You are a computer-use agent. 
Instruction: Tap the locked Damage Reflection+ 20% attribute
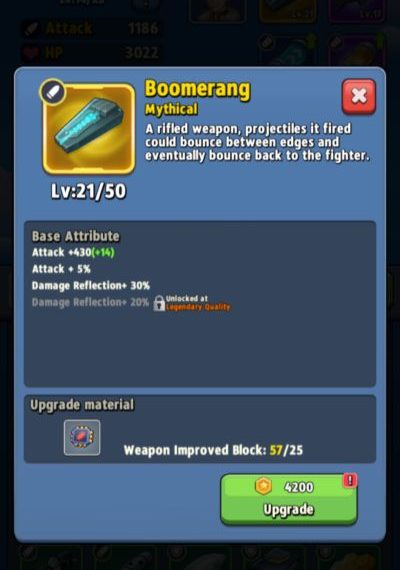coord(90,302)
